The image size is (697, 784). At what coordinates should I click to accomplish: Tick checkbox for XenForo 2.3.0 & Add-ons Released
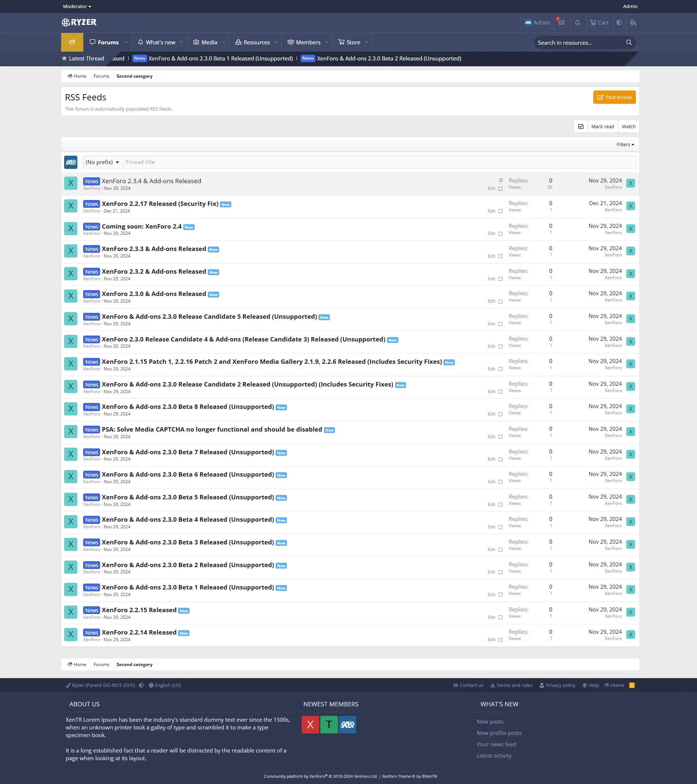coord(500,302)
